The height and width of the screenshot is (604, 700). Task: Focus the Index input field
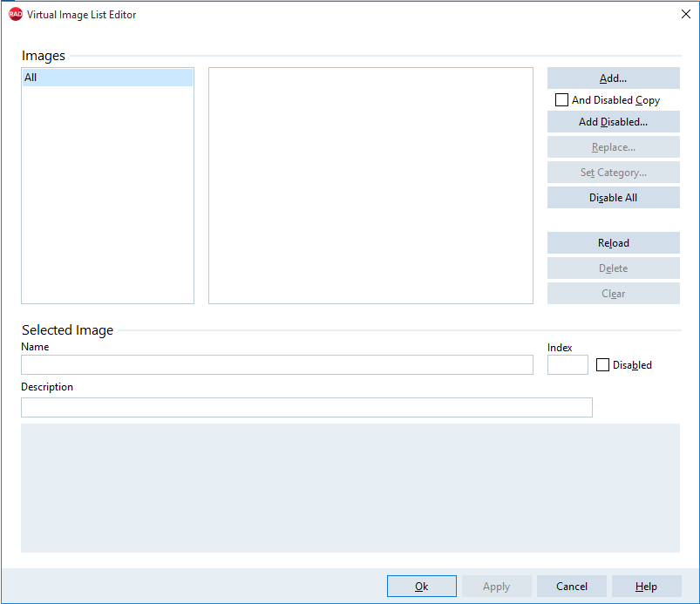coord(567,364)
